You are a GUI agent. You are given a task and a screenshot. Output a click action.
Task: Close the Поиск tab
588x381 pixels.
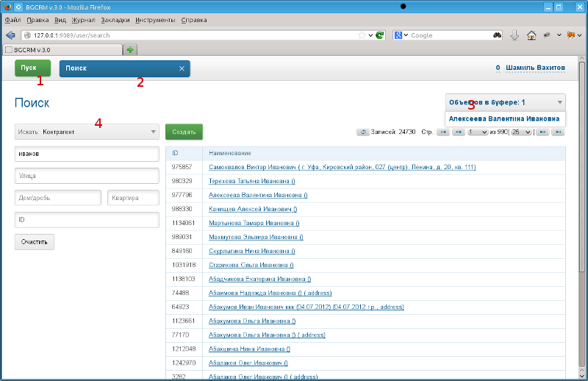click(182, 68)
